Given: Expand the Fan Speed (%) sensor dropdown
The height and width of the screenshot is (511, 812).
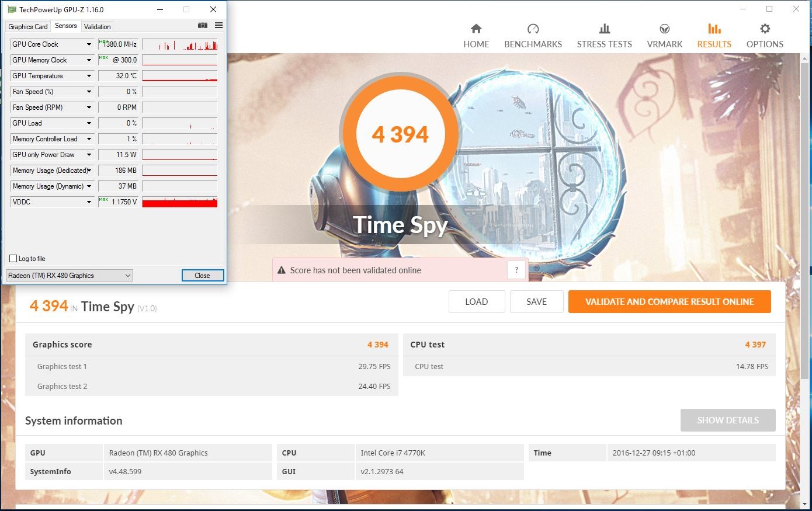Looking at the screenshot, I should point(89,92).
